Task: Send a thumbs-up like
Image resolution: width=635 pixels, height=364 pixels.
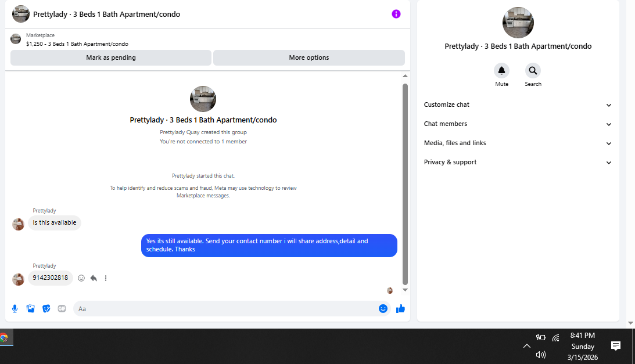Action: [x=400, y=308]
